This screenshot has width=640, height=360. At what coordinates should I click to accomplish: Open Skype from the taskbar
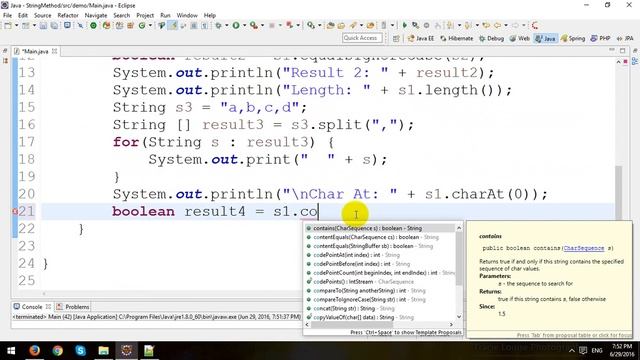[x=80, y=350]
